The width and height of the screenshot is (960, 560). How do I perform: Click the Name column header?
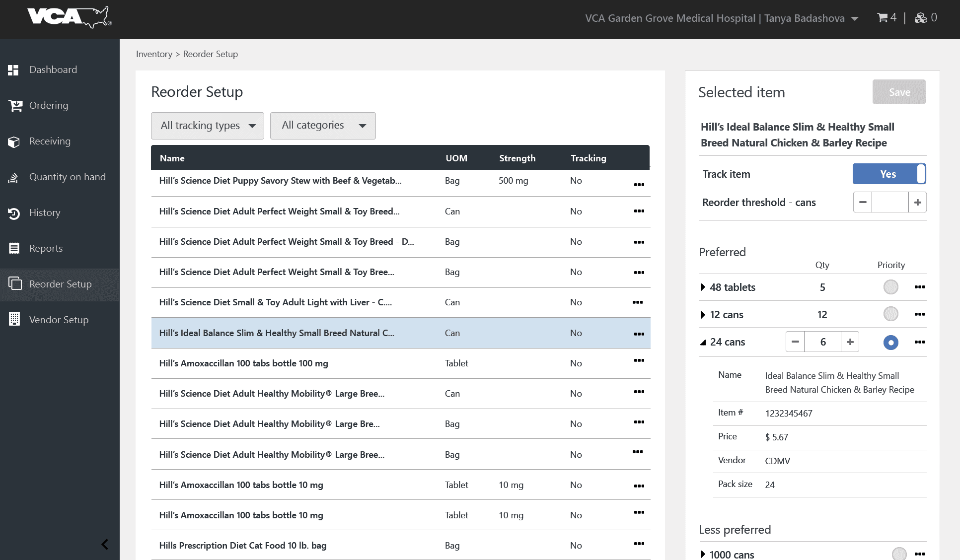point(172,158)
